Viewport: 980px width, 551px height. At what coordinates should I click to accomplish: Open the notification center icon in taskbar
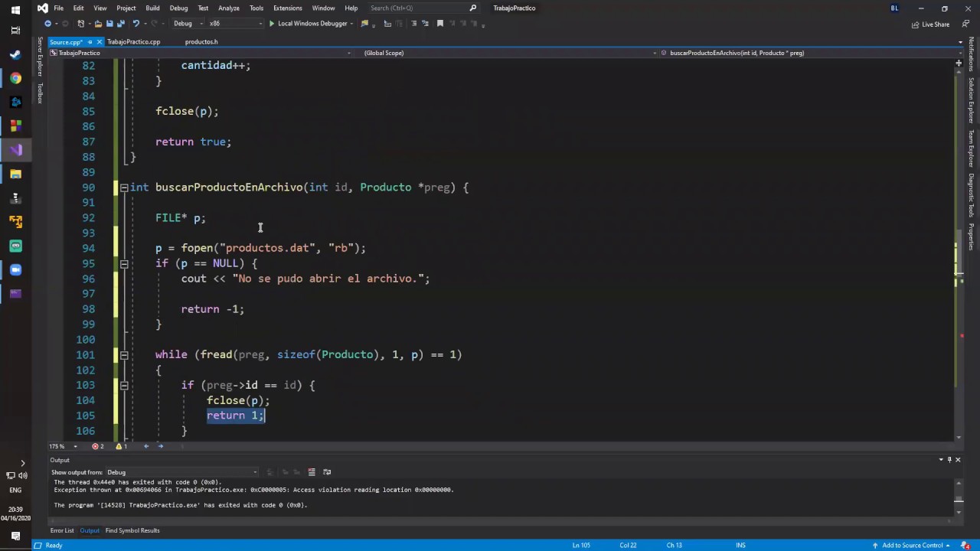coord(15,536)
